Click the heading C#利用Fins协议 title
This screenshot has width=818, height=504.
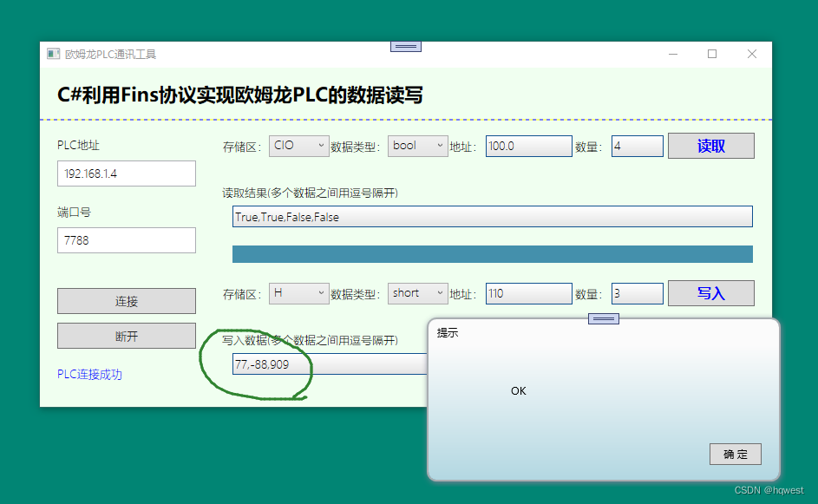tap(240, 95)
